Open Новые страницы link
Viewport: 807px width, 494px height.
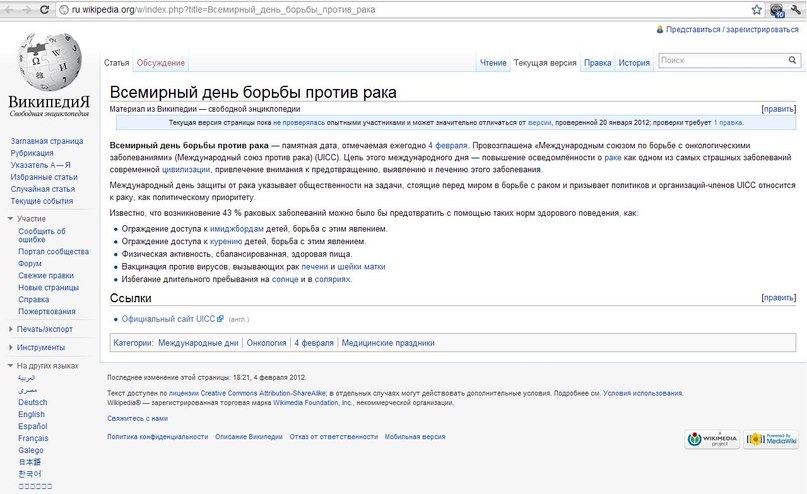pos(48,287)
